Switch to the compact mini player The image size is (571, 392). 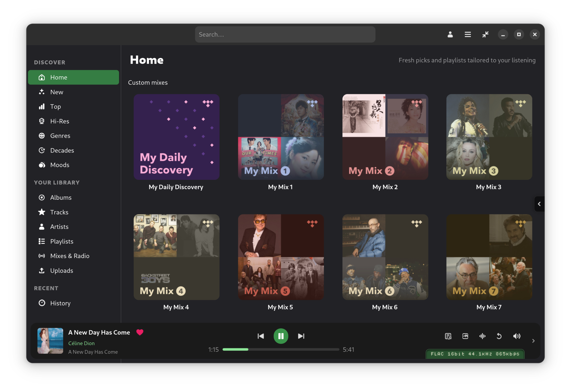coord(485,35)
